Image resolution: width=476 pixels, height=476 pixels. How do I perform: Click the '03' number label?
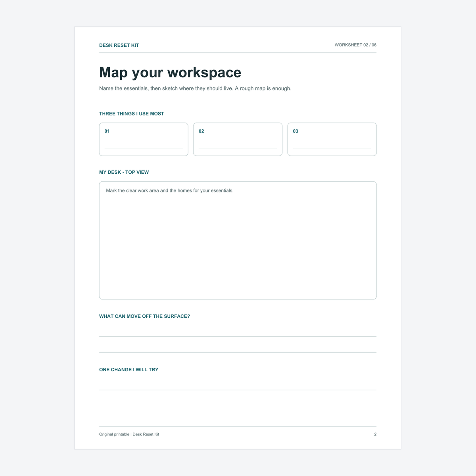click(x=296, y=131)
